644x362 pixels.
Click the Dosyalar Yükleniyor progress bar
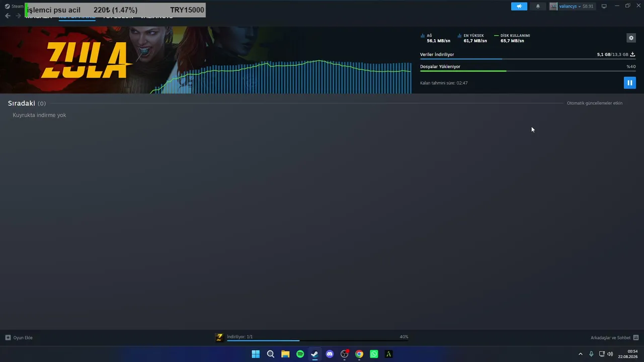528,71
